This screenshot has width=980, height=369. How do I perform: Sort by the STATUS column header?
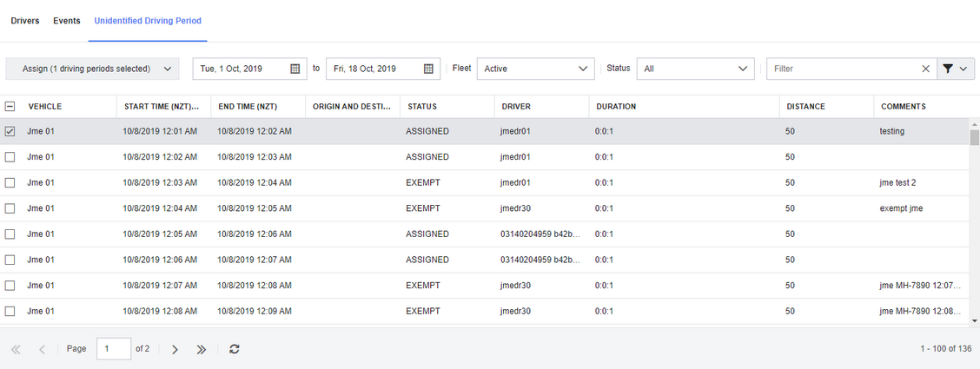click(422, 107)
